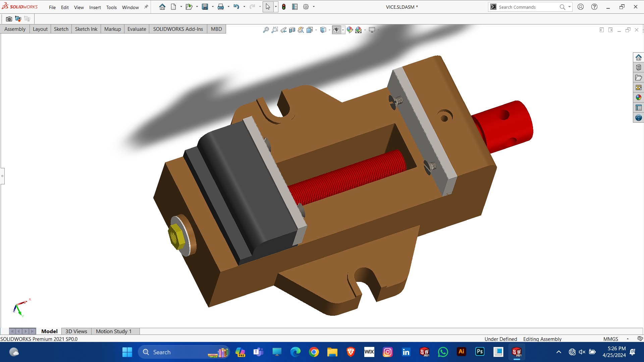The height and width of the screenshot is (362, 644).
Task: Open the View Palette task pane tab
Action: click(638, 87)
